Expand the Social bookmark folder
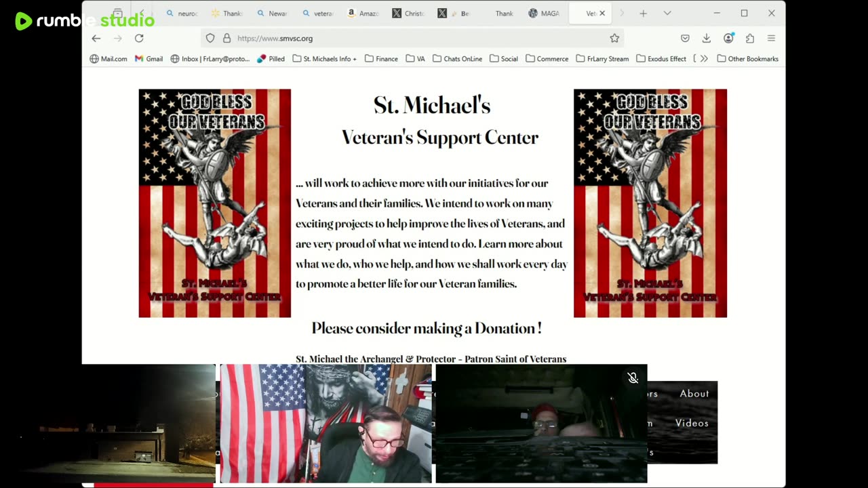Image resolution: width=868 pixels, height=488 pixels. click(504, 59)
